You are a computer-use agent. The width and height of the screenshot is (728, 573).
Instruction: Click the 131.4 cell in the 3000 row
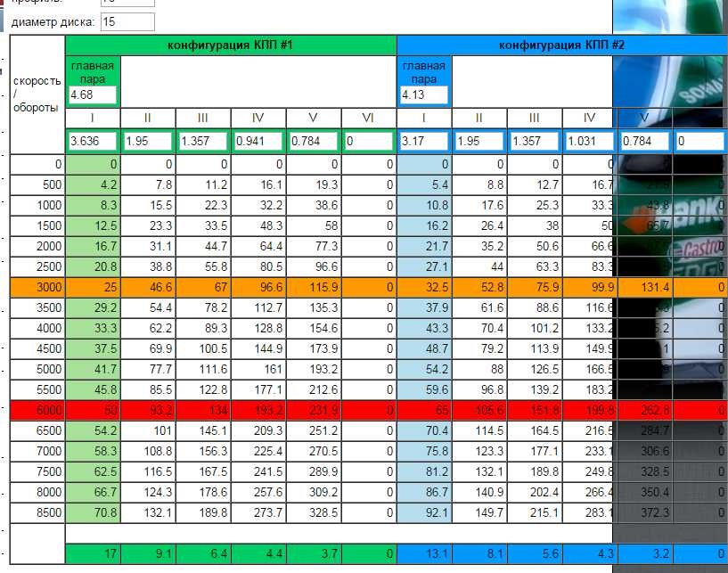(645, 288)
